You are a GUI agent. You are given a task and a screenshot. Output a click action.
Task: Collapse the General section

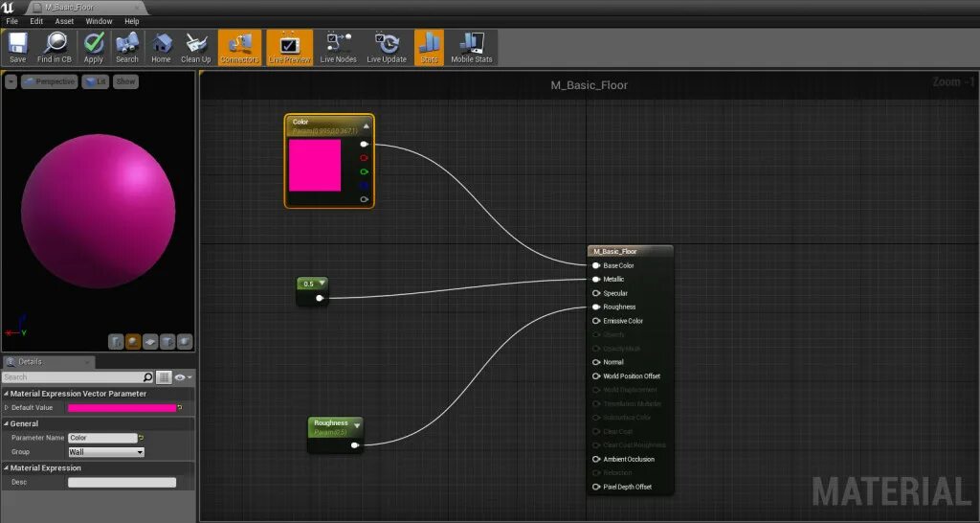tap(7, 423)
